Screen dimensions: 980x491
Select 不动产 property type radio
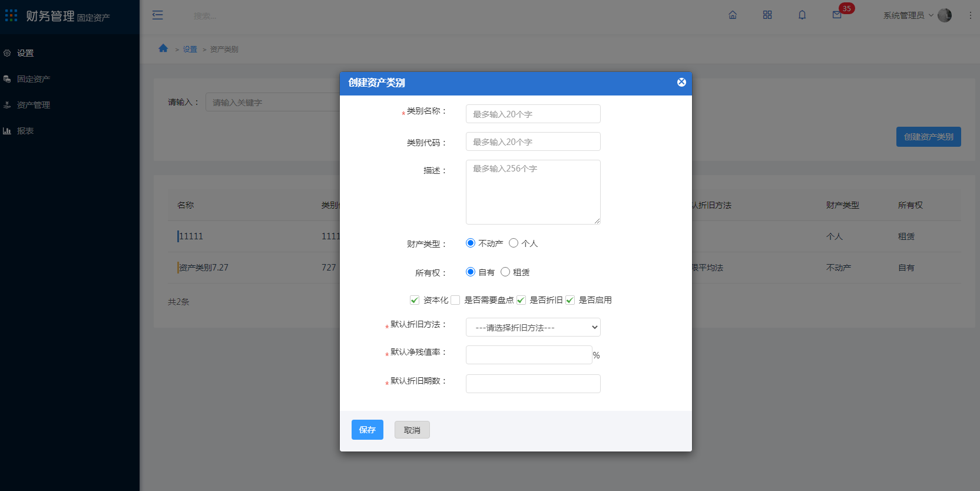click(x=471, y=243)
